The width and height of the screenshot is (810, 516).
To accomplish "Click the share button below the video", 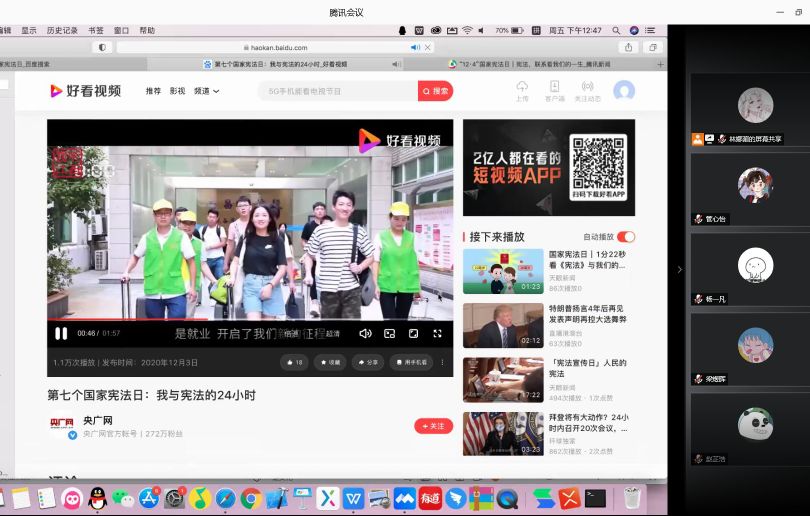I will click(367, 362).
